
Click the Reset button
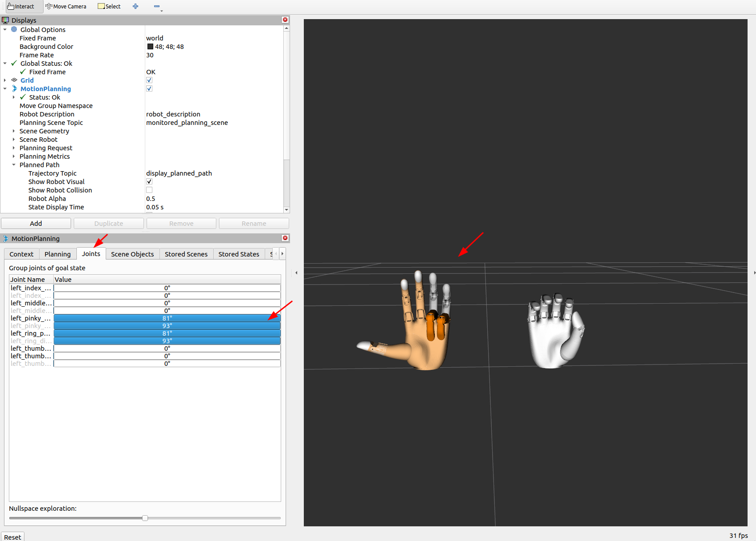(12, 537)
